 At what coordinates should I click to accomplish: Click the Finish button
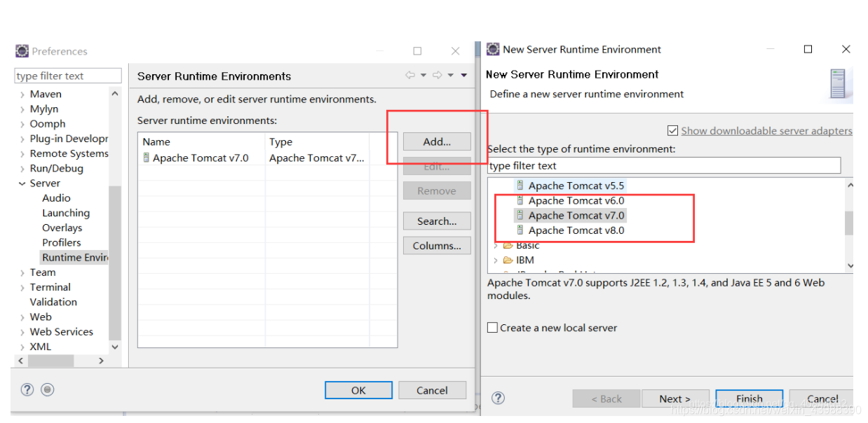(750, 399)
